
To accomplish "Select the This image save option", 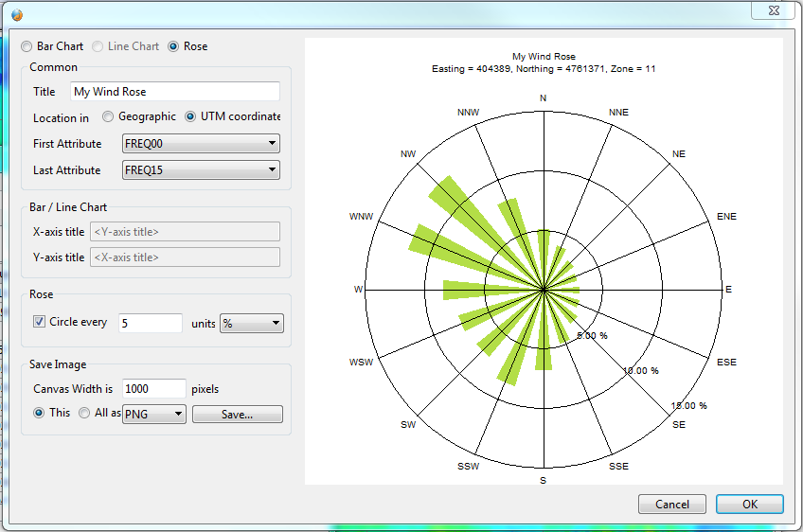I will [40, 413].
